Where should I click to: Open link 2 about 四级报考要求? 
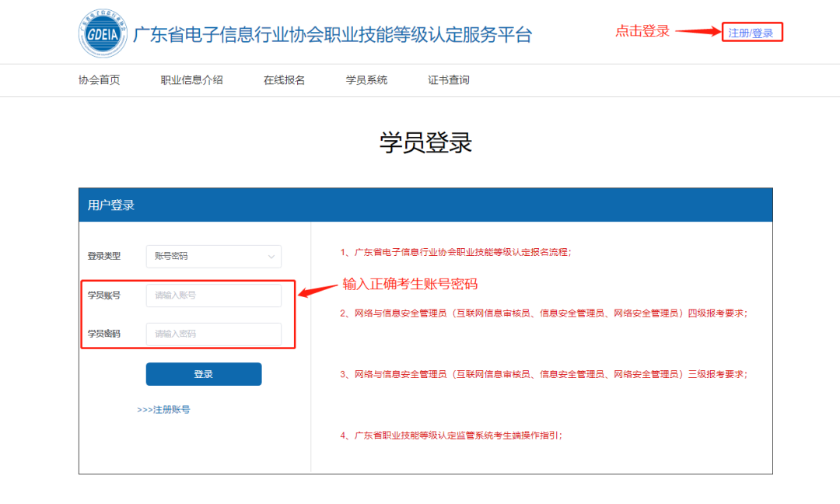544,313
